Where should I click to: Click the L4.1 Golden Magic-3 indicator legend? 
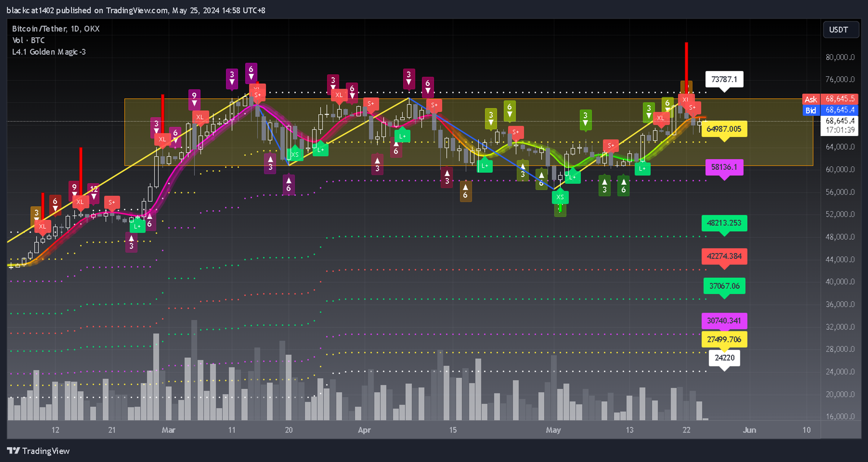[x=49, y=52]
